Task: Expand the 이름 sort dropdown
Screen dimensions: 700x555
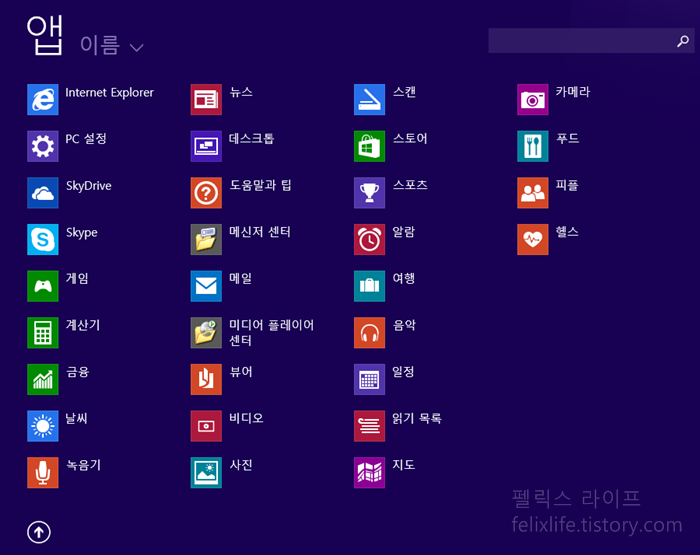Action: (x=112, y=46)
